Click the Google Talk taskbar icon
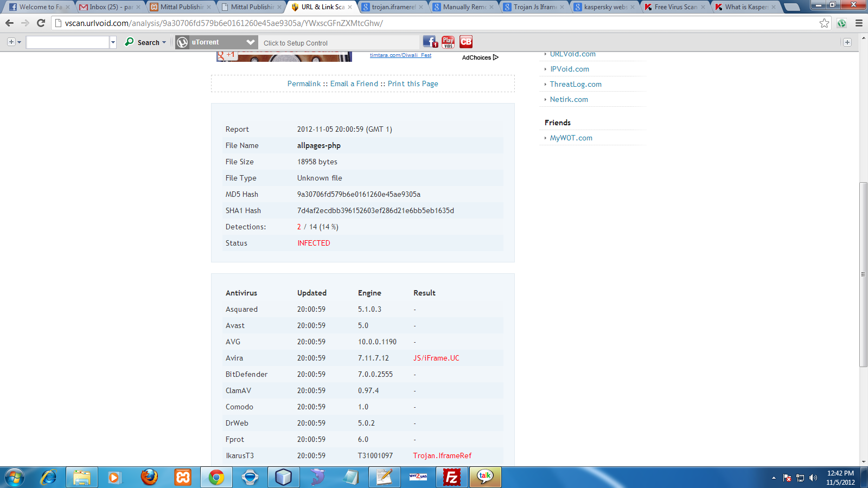This screenshot has width=868, height=488. (x=485, y=477)
